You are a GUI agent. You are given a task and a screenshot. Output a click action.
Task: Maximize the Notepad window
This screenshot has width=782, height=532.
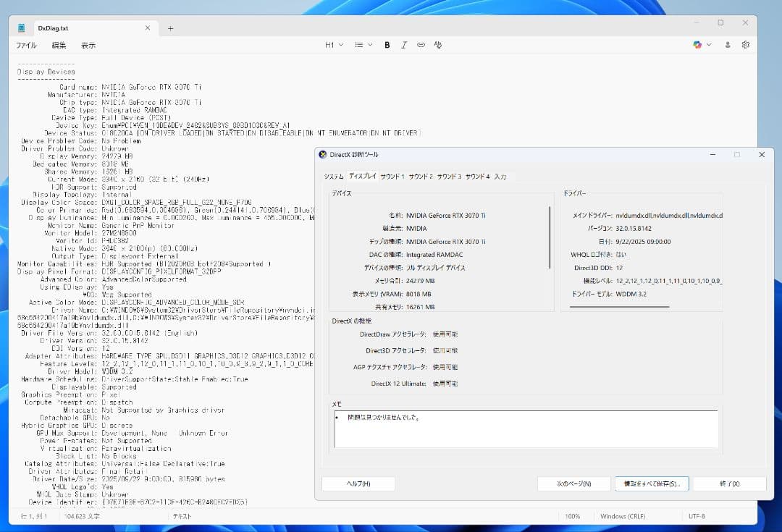(720, 22)
